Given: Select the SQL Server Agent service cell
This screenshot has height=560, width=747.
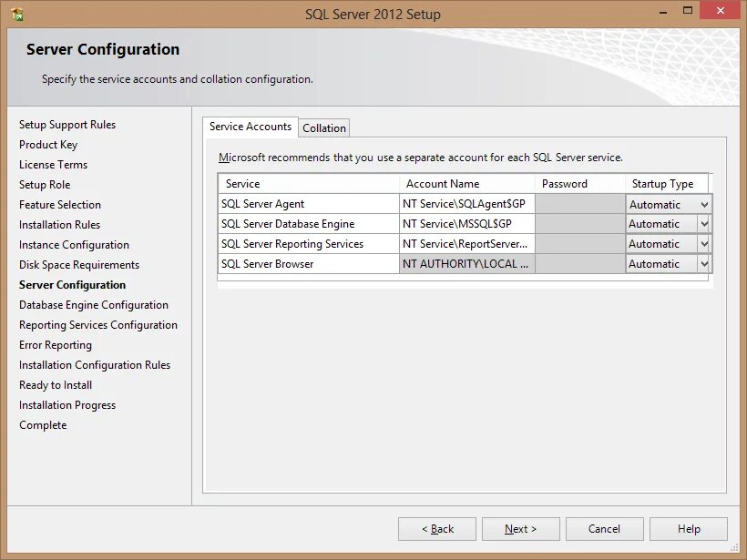Looking at the screenshot, I should [309, 204].
